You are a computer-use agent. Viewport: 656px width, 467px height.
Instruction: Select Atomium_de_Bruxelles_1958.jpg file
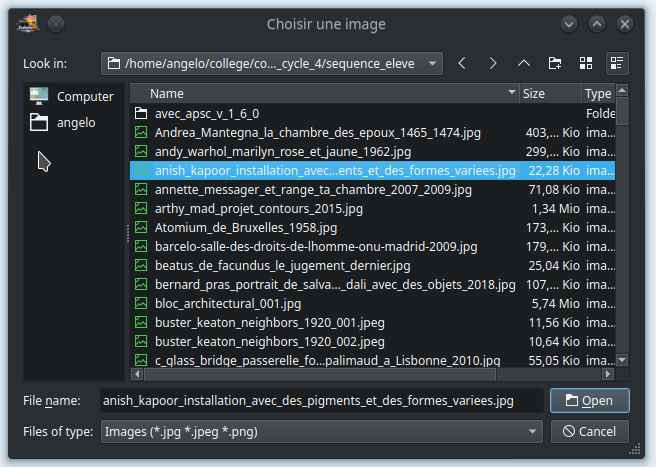372,228
